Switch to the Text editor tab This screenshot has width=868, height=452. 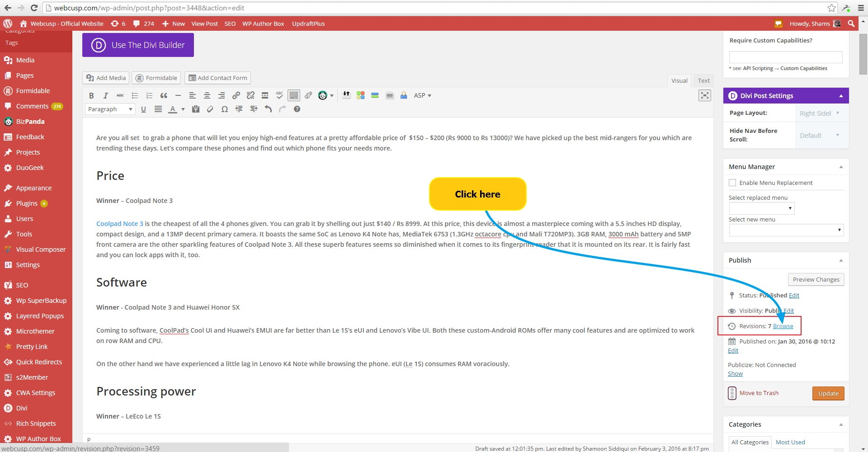coord(703,80)
